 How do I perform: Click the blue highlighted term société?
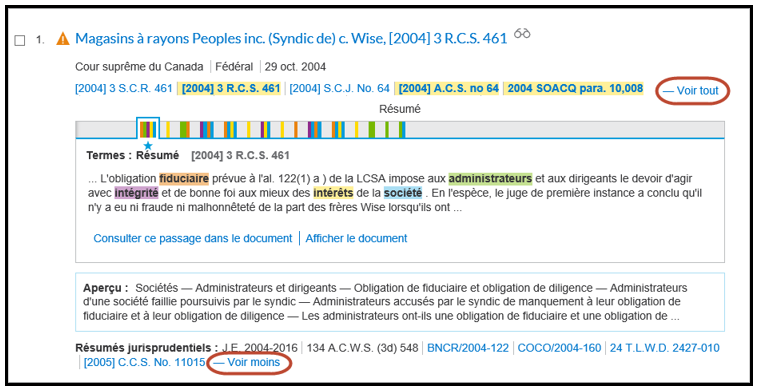[403, 194]
